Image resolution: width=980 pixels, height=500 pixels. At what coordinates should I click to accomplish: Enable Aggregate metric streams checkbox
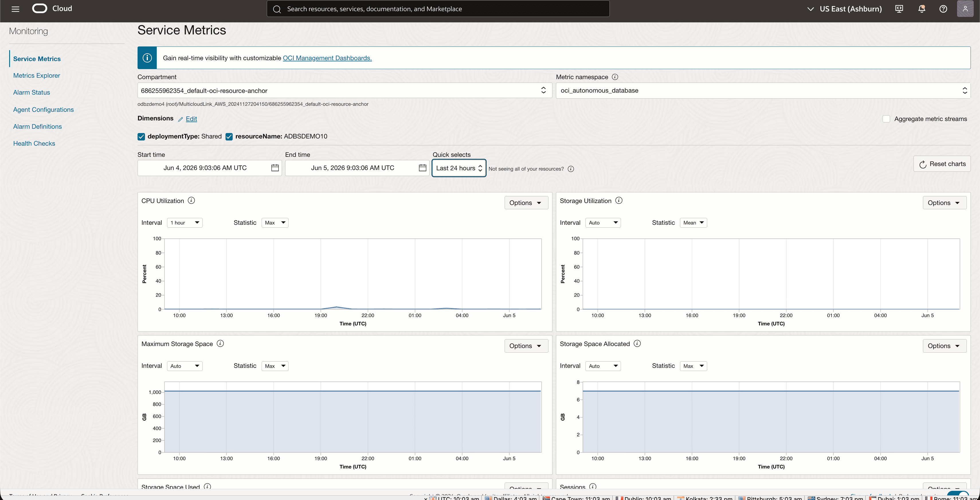point(886,119)
